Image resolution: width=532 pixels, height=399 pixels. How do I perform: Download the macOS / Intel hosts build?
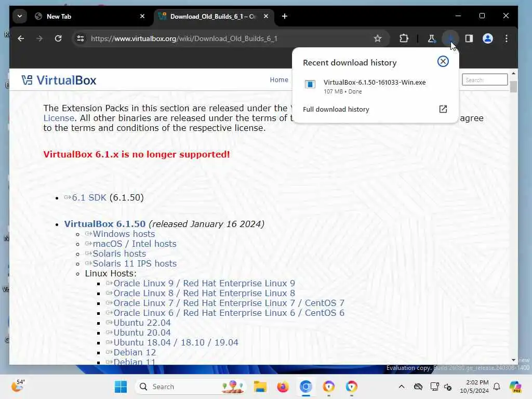pos(135,244)
